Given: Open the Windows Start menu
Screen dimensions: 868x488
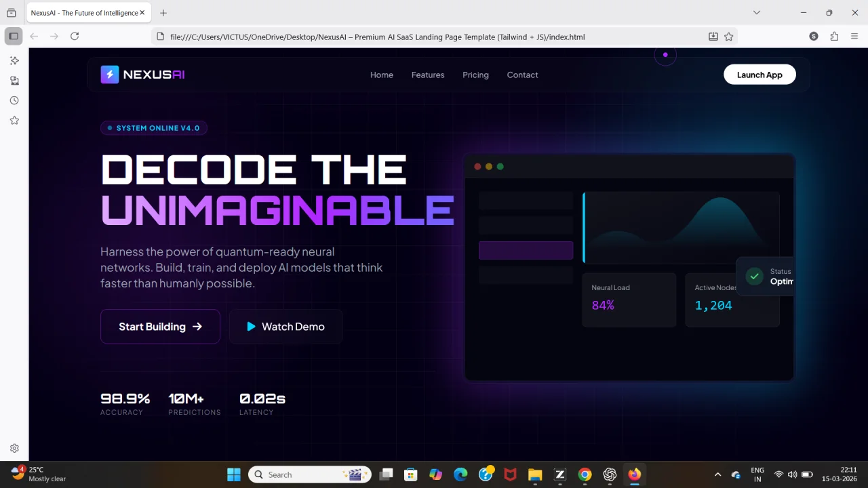Looking at the screenshot, I should click(233, 474).
